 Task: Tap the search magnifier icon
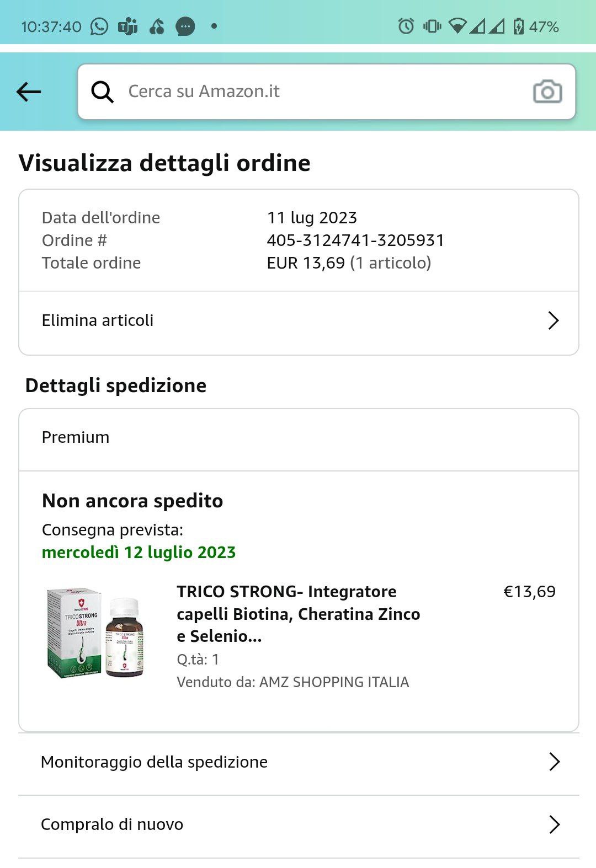pos(103,92)
